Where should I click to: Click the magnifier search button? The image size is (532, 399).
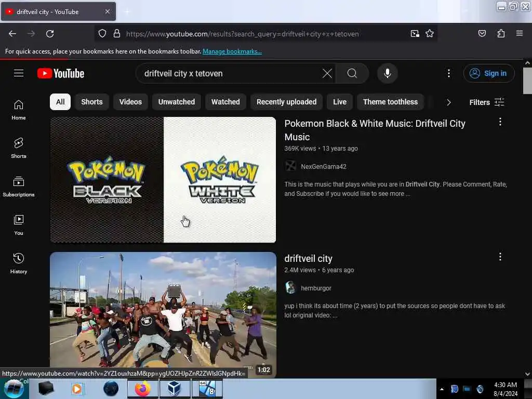352,73
